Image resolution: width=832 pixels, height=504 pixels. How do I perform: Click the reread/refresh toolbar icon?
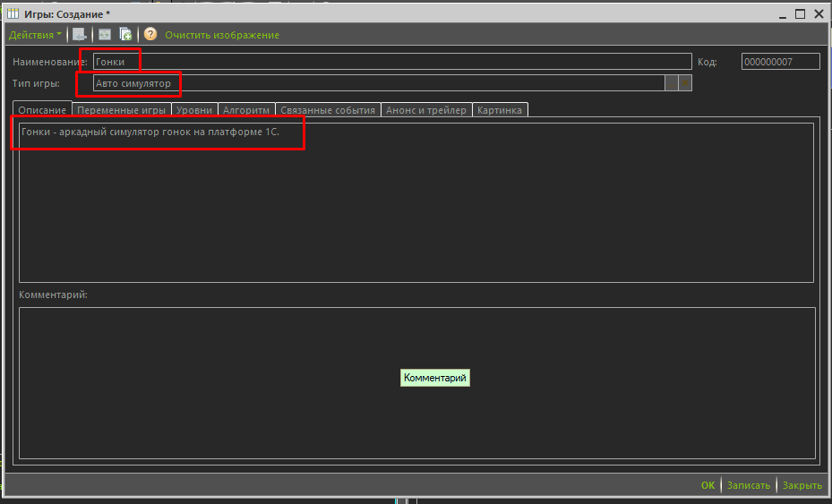(x=105, y=35)
